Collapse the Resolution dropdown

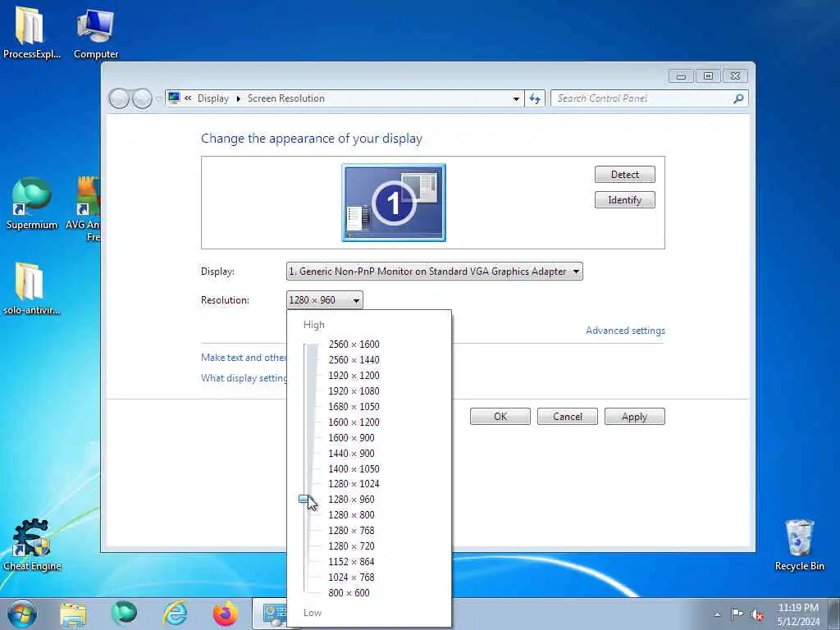pos(324,300)
